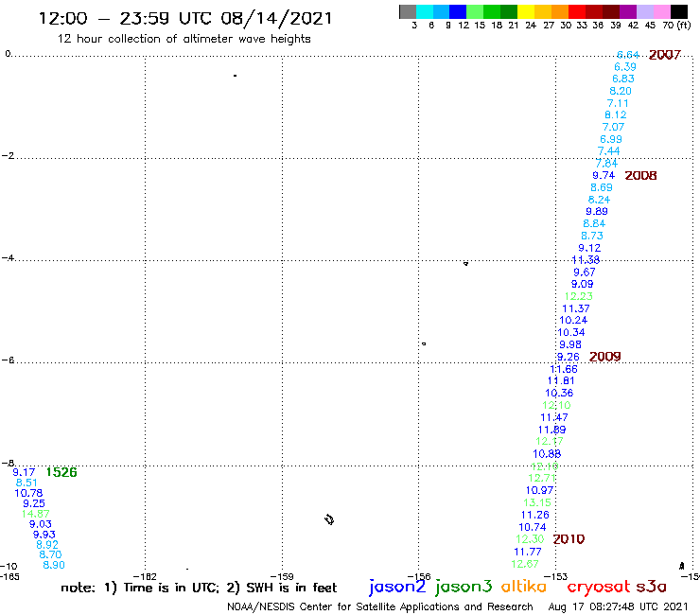Select the wave height value 8.92
700x615 pixels.
(47, 545)
